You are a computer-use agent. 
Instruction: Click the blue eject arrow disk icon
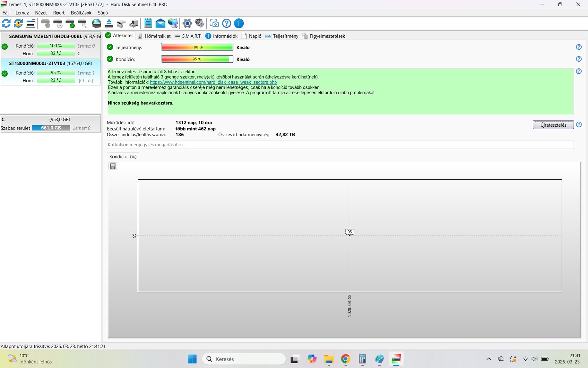pos(109,23)
